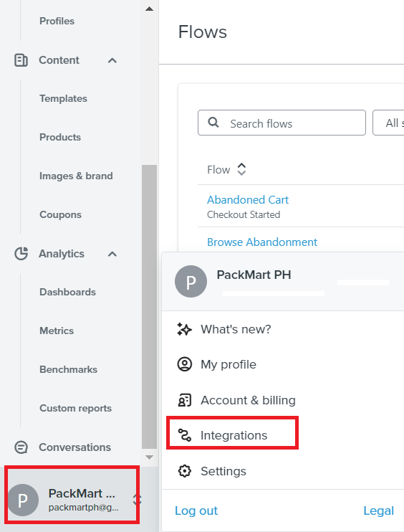Collapse the Content section chevron
Screen dimensions: 404x532
point(112,61)
